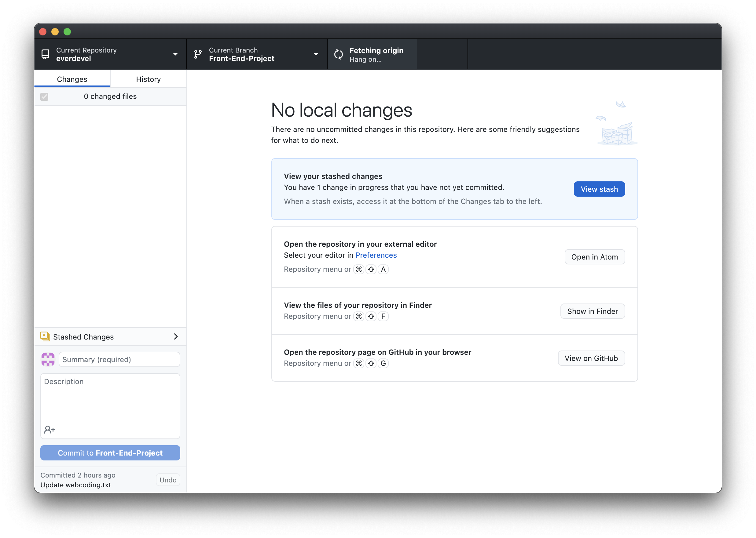The image size is (756, 538).
Task: Click the View stash button
Action: click(x=599, y=189)
